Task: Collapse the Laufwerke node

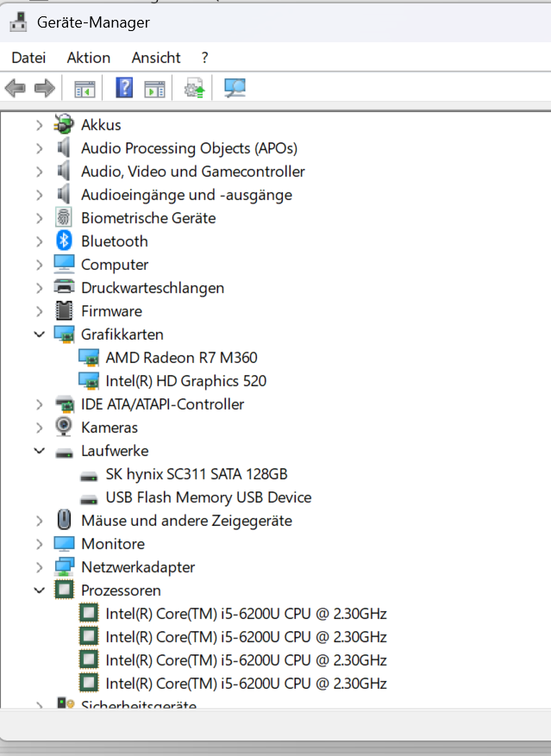Action: [x=39, y=451]
